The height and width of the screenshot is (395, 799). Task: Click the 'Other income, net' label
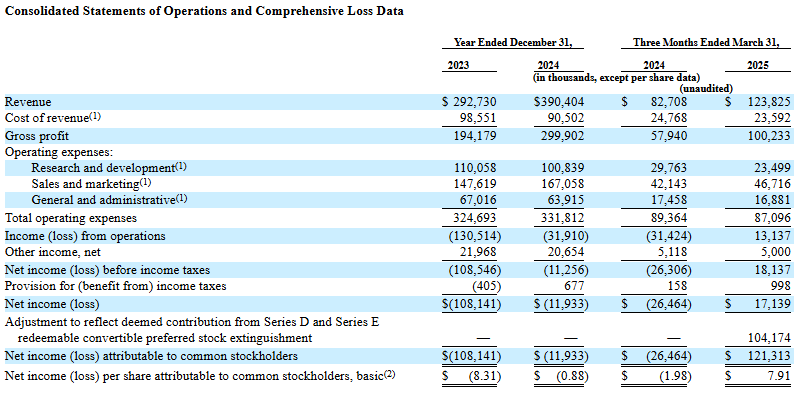pyautogui.click(x=53, y=252)
